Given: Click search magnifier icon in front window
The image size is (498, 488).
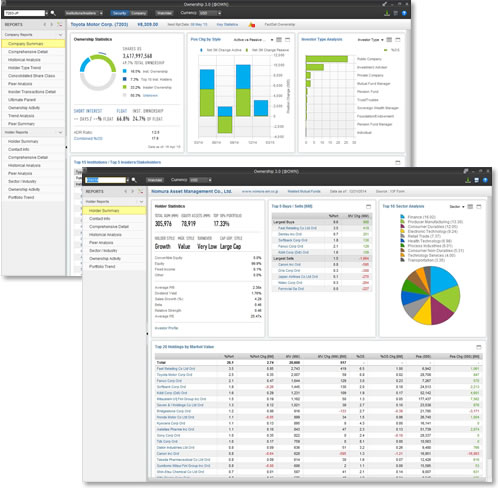Looking at the screenshot, I should point(134,180).
